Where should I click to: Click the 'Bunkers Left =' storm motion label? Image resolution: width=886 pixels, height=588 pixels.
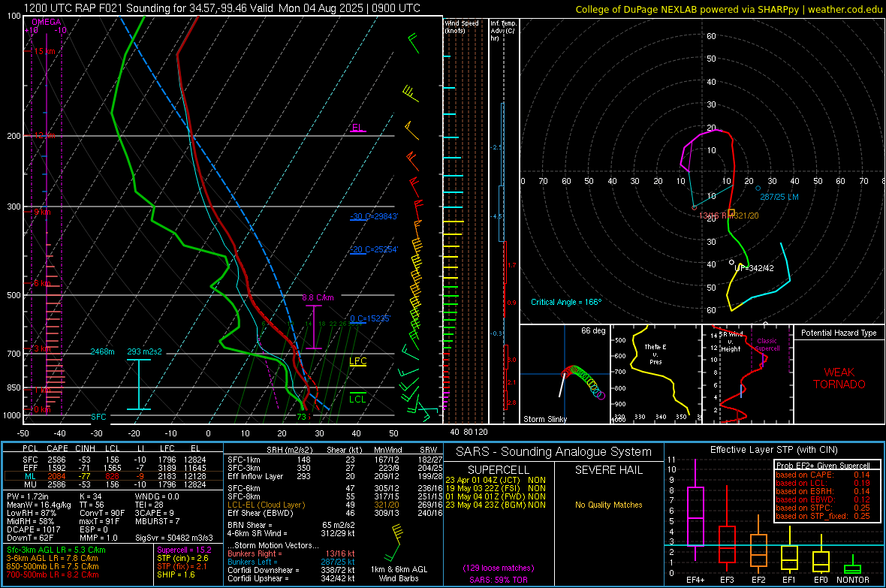(x=252, y=562)
